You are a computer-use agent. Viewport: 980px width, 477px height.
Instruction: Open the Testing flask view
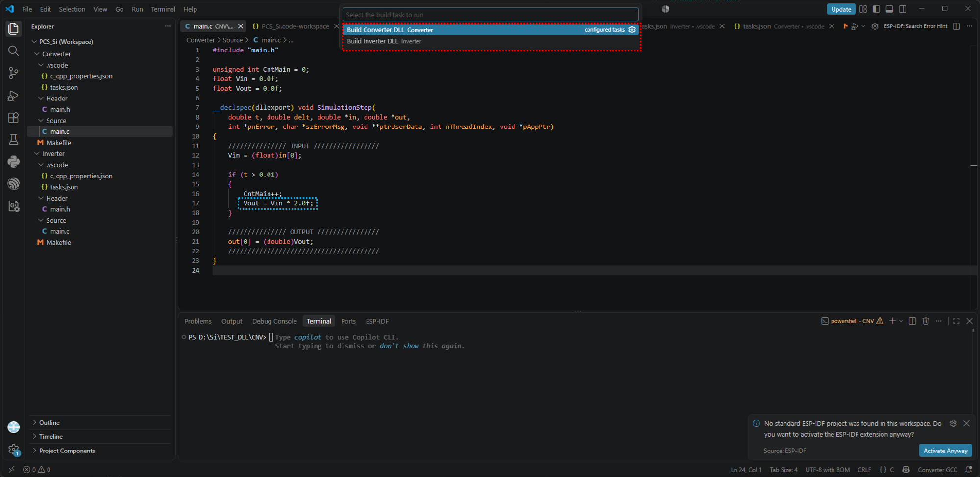[13, 140]
